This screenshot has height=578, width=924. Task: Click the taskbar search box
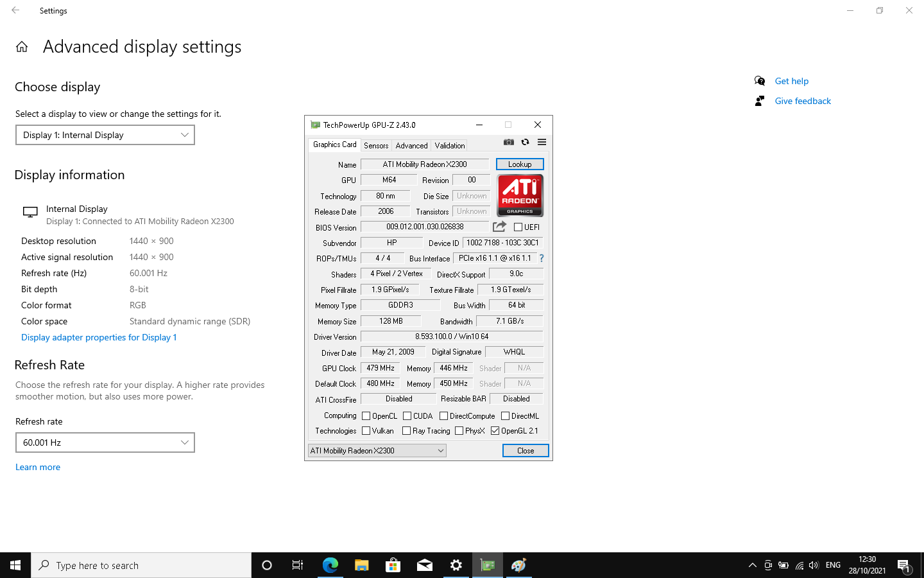point(141,565)
